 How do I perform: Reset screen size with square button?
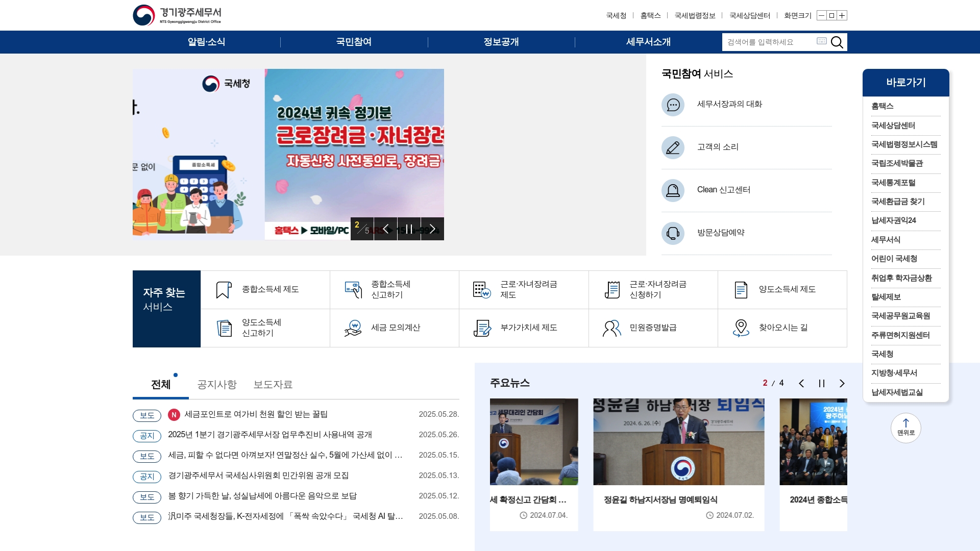coord(831,16)
